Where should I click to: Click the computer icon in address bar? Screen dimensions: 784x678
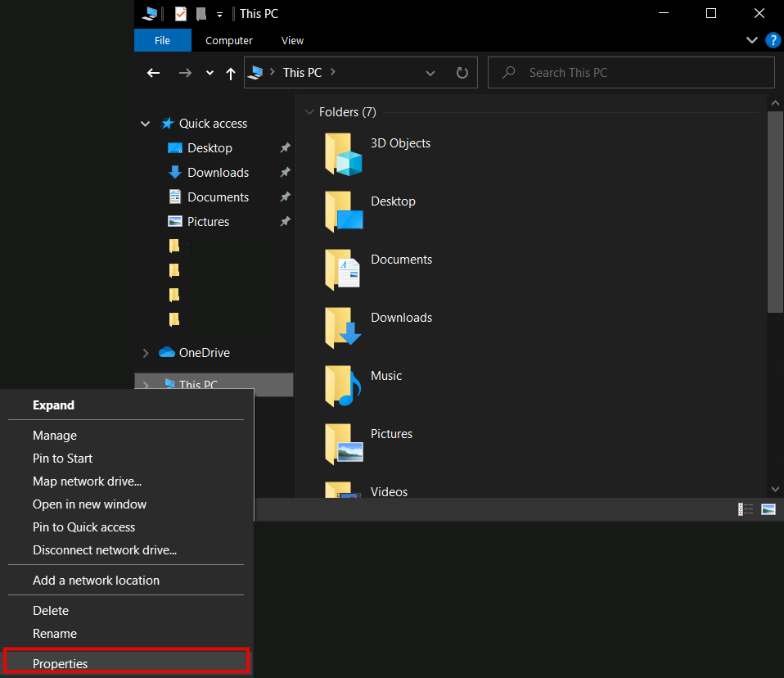255,73
